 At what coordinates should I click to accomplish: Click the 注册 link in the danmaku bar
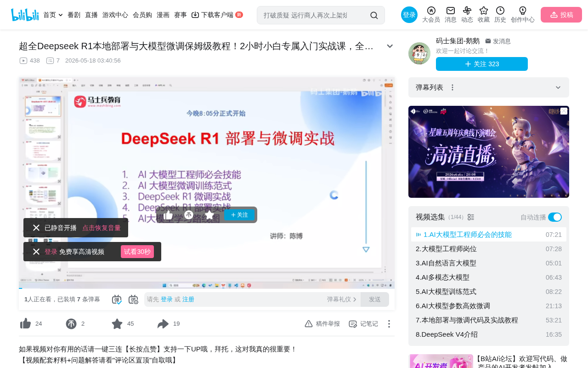188,299
